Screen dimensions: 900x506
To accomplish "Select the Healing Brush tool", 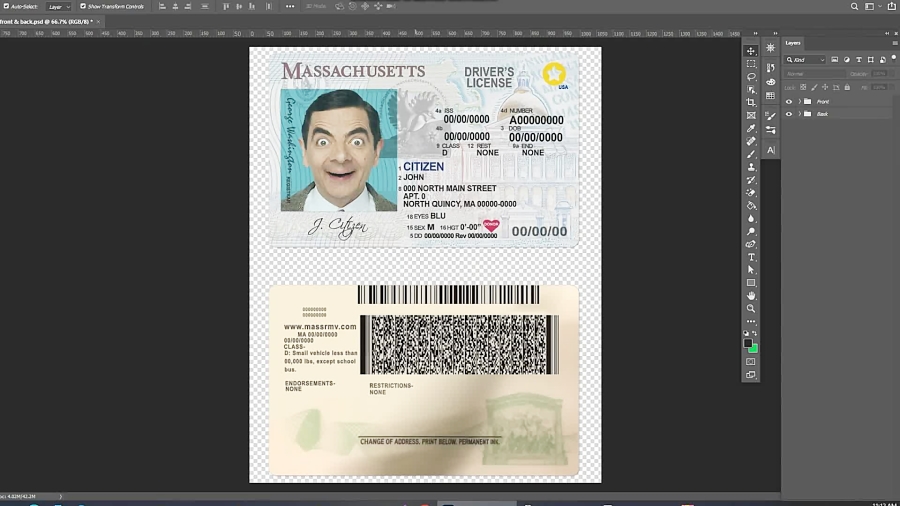I will click(x=751, y=141).
